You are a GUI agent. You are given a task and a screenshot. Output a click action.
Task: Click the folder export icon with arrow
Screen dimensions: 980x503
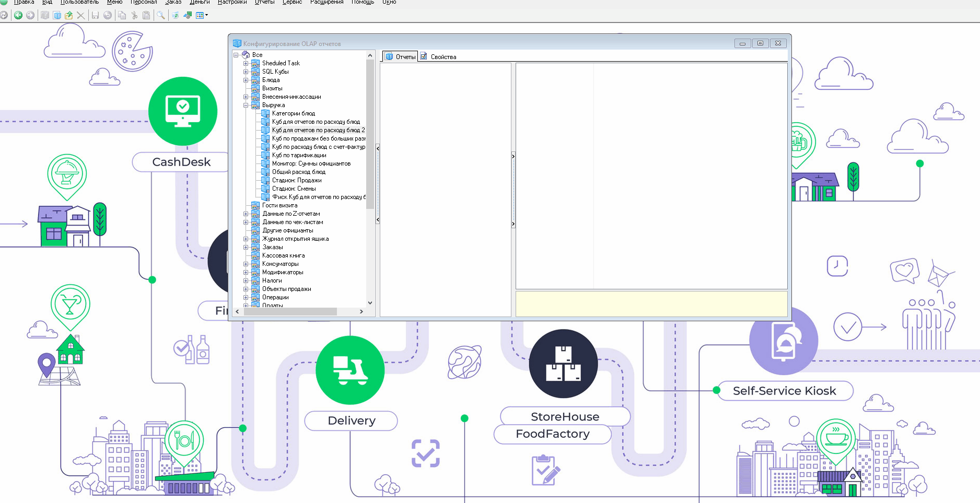(x=68, y=15)
